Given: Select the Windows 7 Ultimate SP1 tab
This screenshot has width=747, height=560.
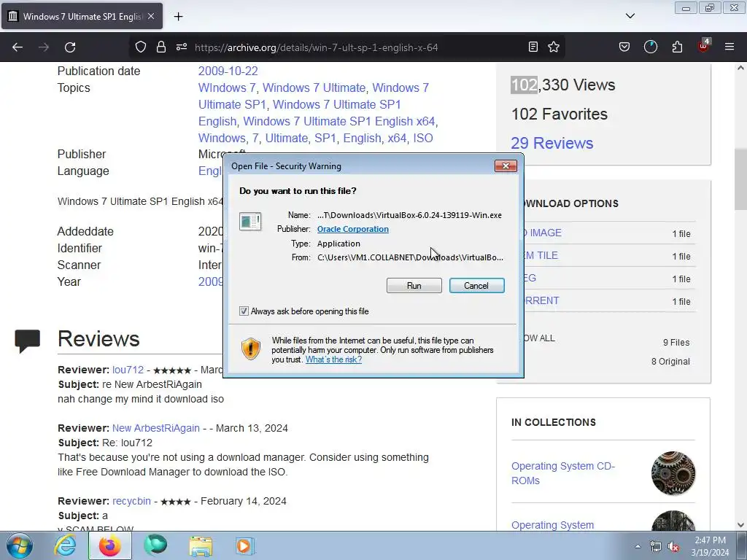Looking at the screenshot, I should (x=82, y=16).
